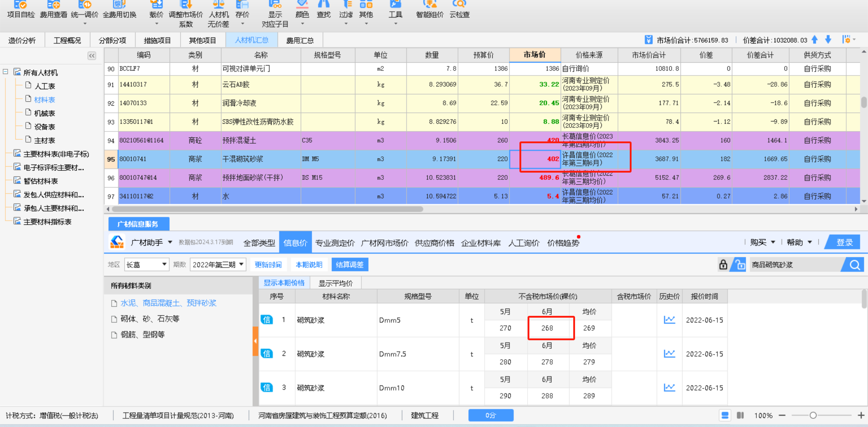Expand the 广材助手 dropdown arrow
This screenshot has height=427, width=868.
pyautogui.click(x=170, y=243)
